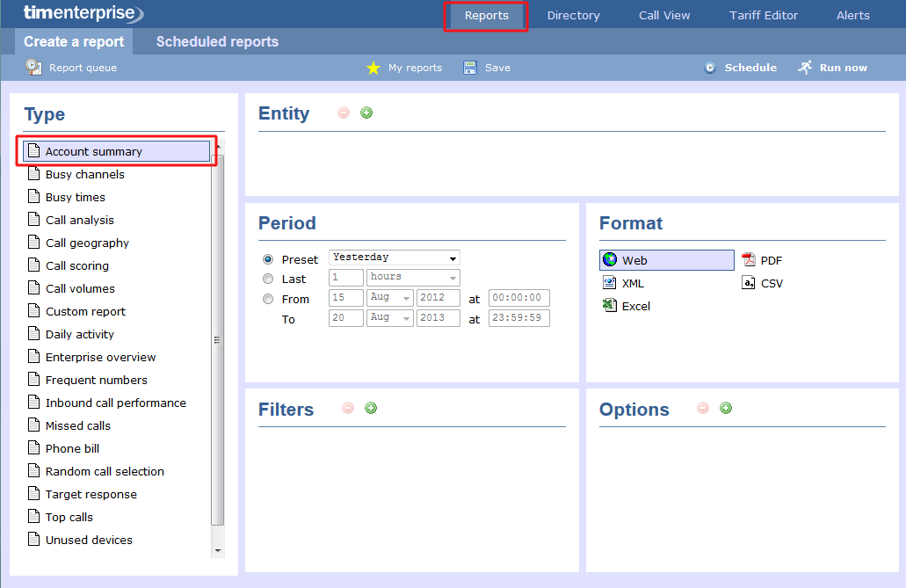Image resolution: width=906 pixels, height=588 pixels.
Task: Click the Schedule button
Action: pyautogui.click(x=741, y=68)
